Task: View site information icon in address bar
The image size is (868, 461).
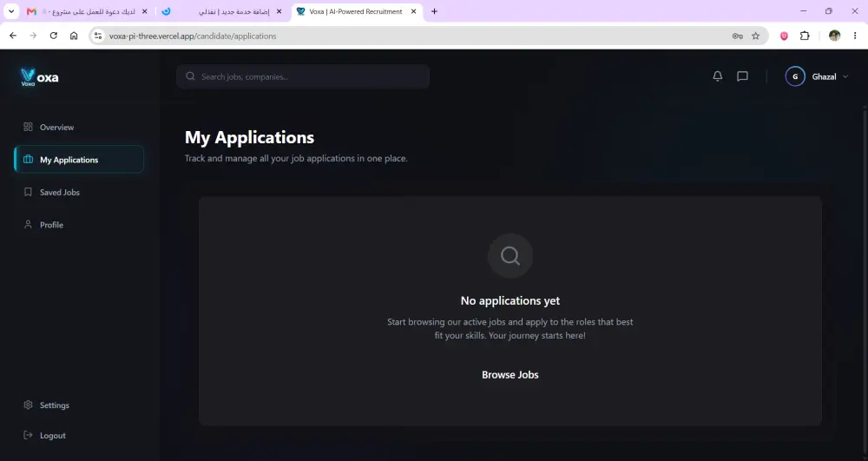Action: [98, 36]
